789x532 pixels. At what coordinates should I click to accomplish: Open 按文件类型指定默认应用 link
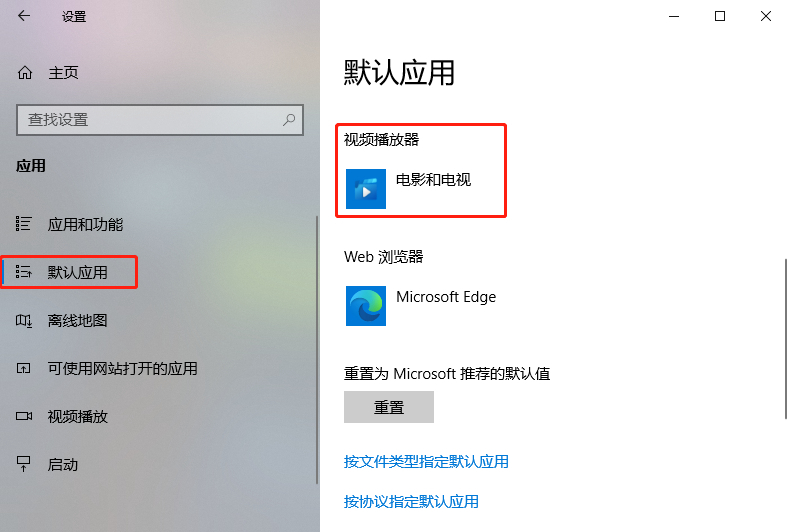point(426,462)
